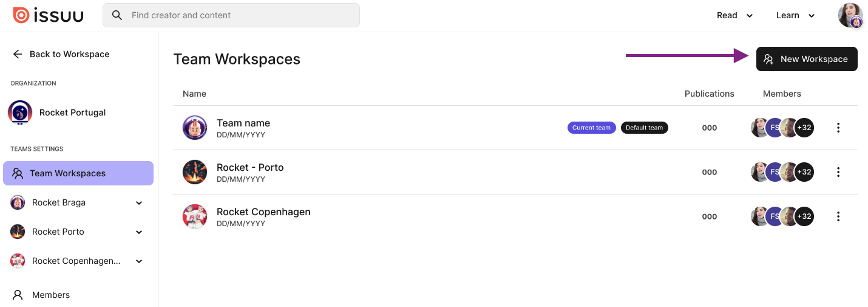Open the Learn dropdown menu

point(796,15)
